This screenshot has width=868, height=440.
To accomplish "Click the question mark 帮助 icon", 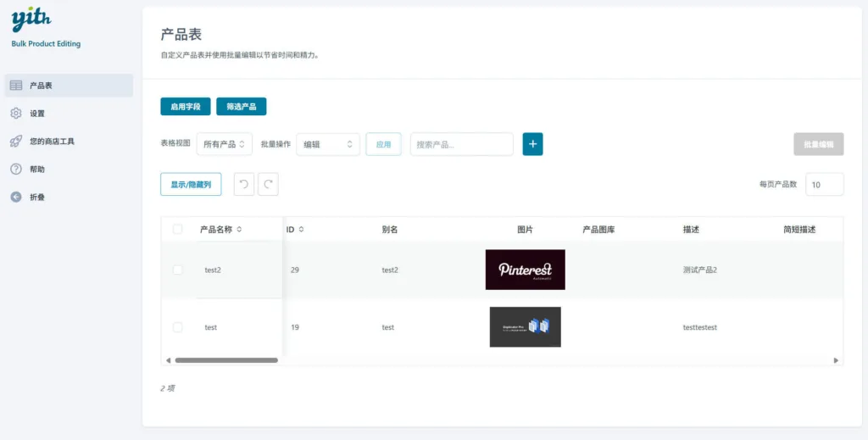I will 16,170.
